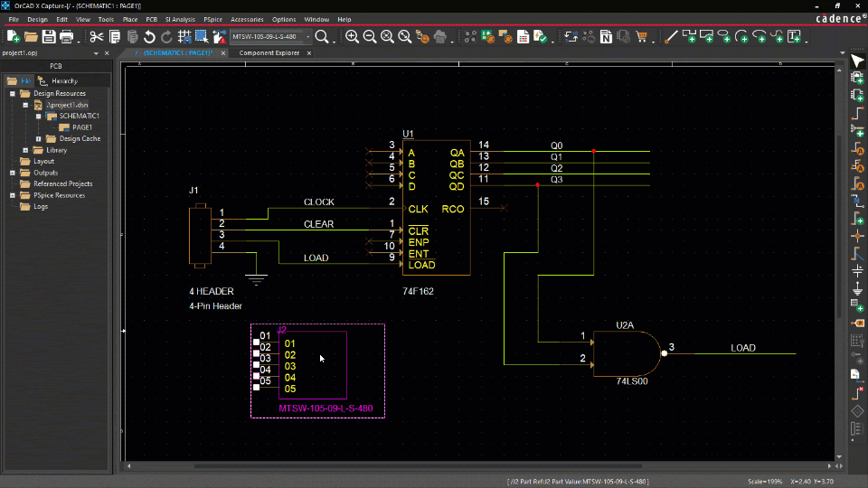This screenshot has width=868, height=488.
Task: Choose the Place Power tool in right palette
Action: [857, 271]
